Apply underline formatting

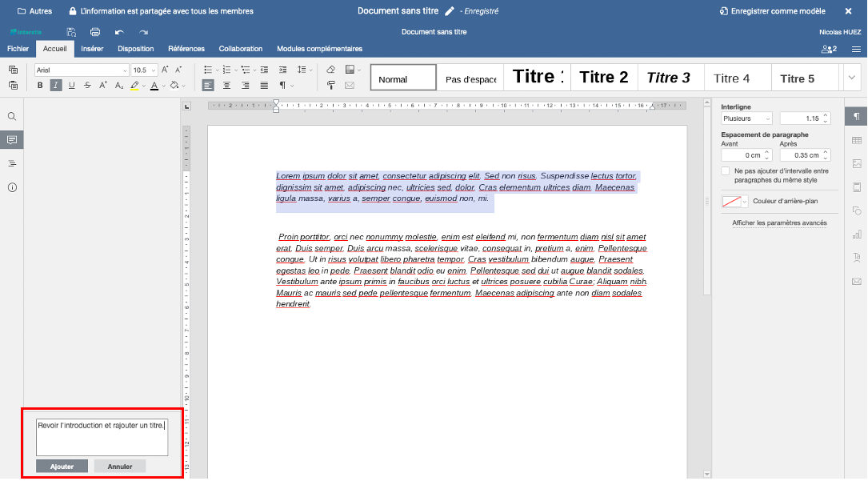click(71, 86)
